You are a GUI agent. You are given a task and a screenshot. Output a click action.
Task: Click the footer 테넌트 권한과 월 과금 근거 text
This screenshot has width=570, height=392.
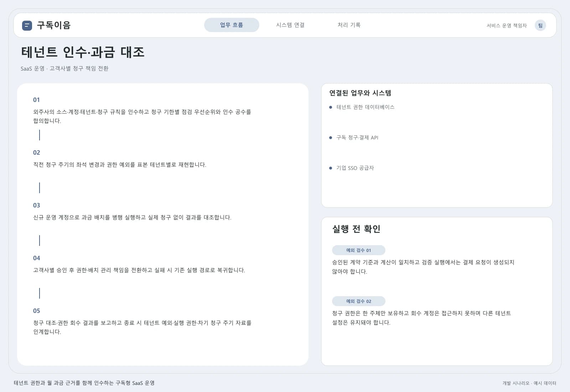tap(84, 383)
